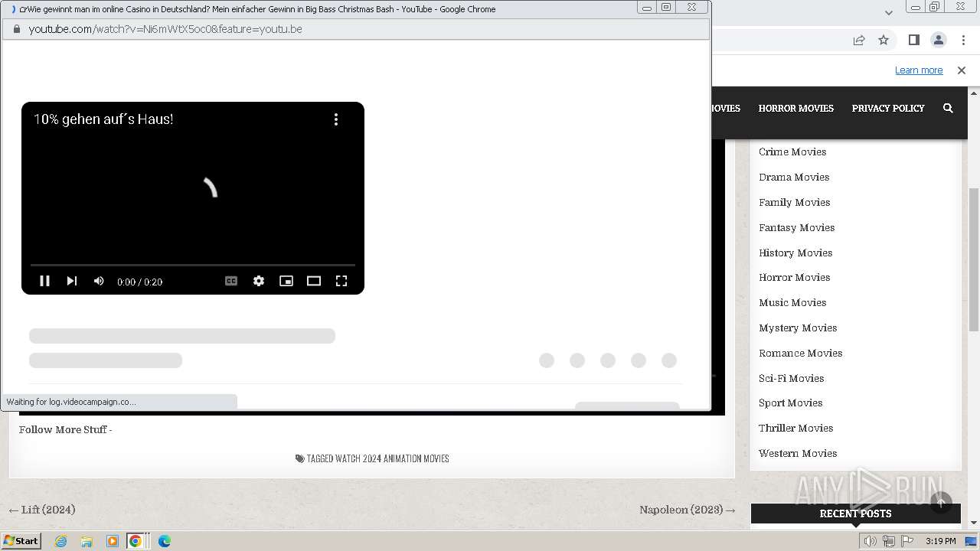The image size is (980, 551).
Task: Open video player settings gear
Action: (x=259, y=281)
